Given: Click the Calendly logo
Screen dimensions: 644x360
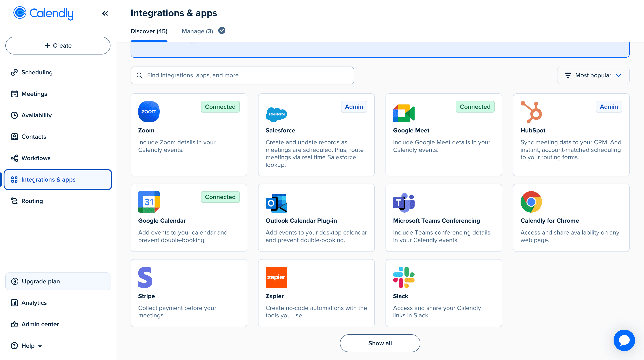Looking at the screenshot, I should pos(43,13).
